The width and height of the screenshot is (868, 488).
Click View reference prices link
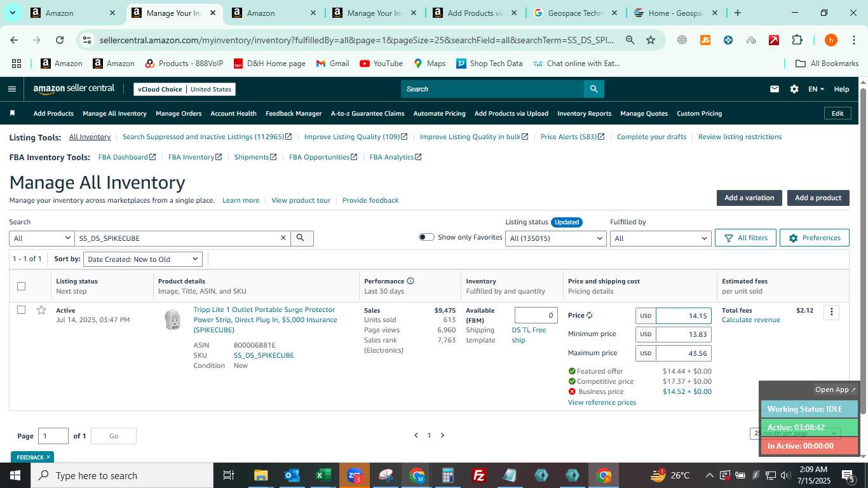coord(602,402)
